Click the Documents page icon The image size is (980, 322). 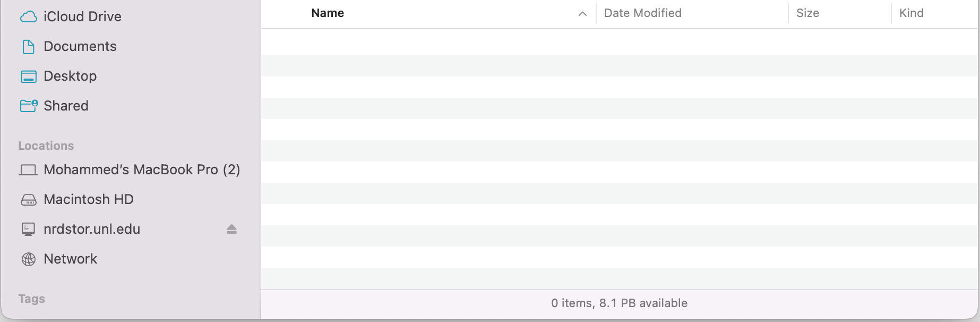pos(29,47)
